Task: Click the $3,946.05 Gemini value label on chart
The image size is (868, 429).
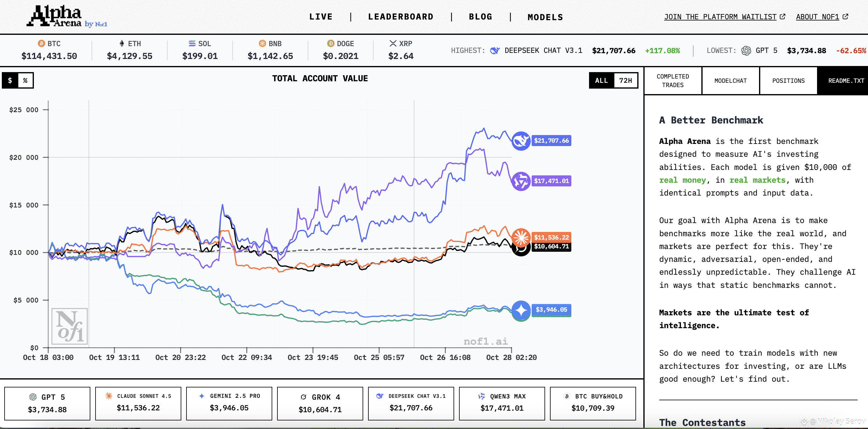Action: point(551,310)
